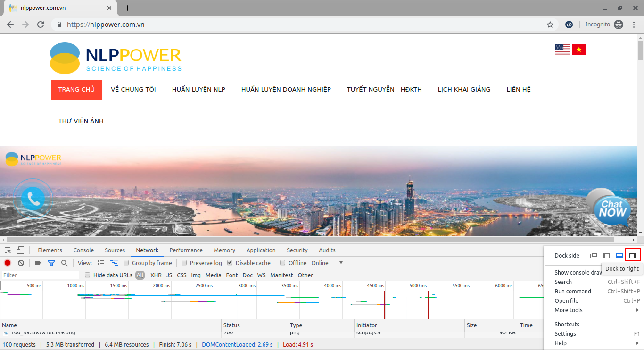Image resolution: width=644 pixels, height=350 pixels.
Task: Use large request rows view icon
Action: (x=101, y=263)
